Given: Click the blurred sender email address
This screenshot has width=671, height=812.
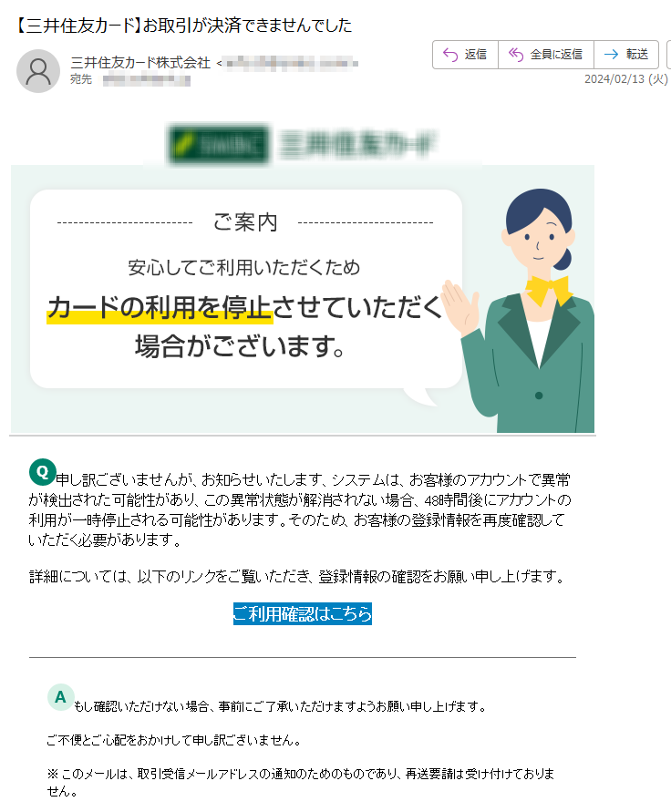Looking at the screenshot, I should [x=292, y=63].
